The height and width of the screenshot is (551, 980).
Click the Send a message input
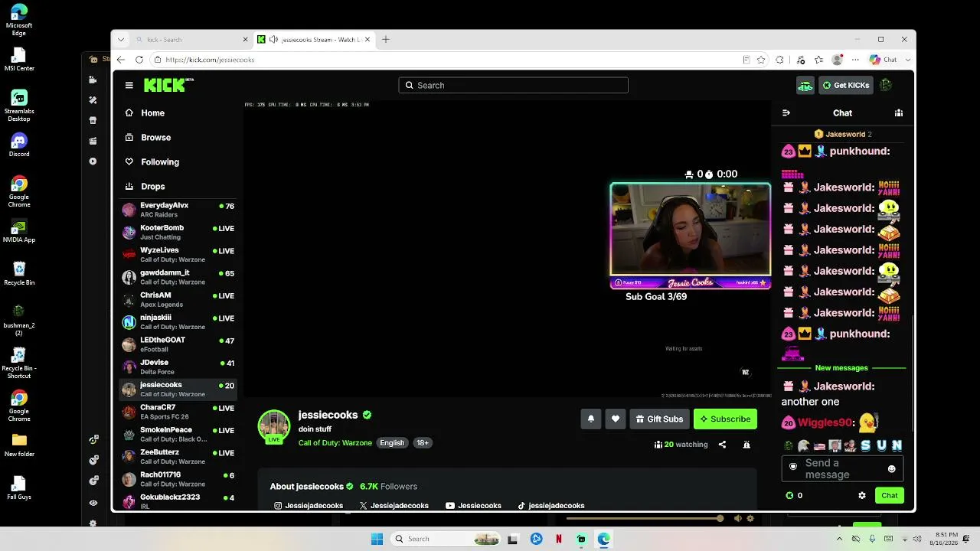pyautogui.click(x=842, y=468)
